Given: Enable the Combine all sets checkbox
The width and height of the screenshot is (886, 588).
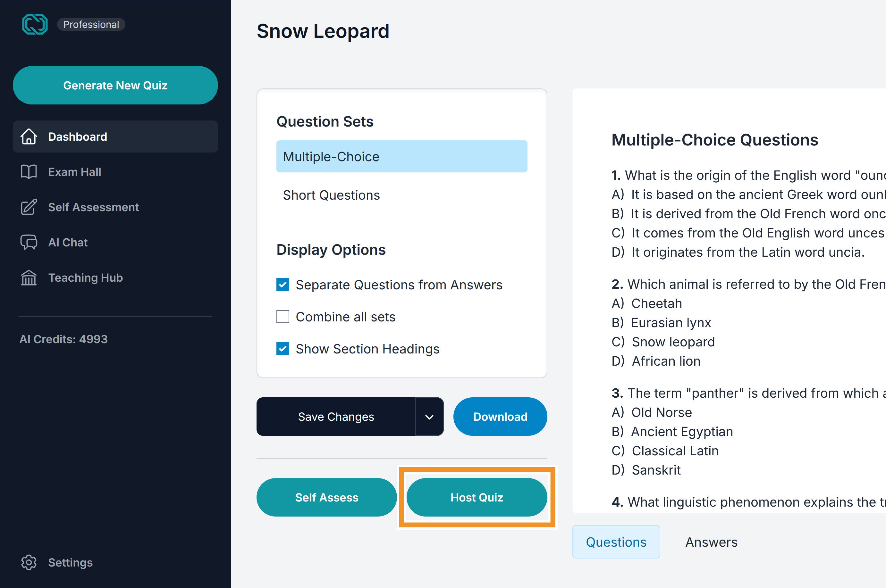Looking at the screenshot, I should (x=283, y=317).
